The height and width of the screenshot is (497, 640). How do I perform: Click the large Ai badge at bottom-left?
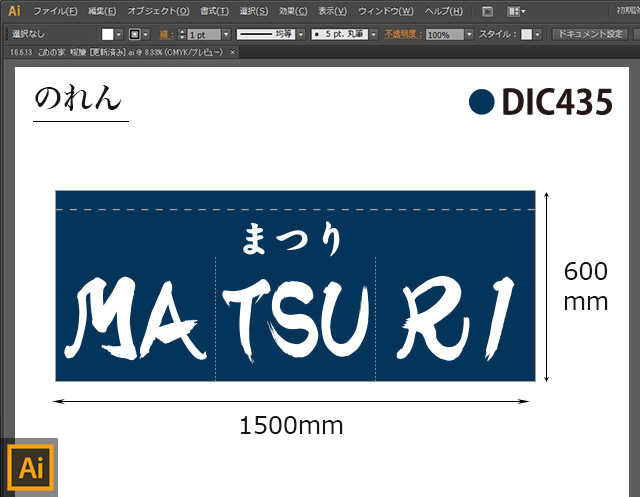30,468
